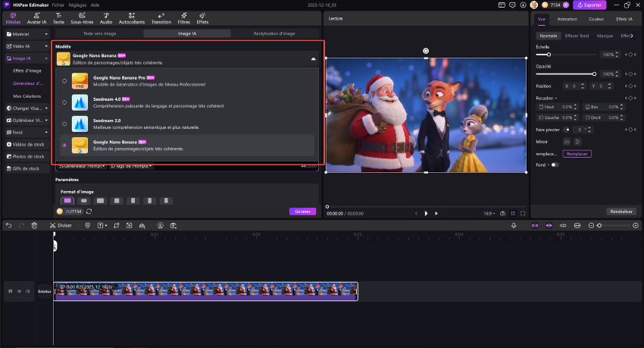Open the Autocollants stickers panel

pyautogui.click(x=131, y=18)
